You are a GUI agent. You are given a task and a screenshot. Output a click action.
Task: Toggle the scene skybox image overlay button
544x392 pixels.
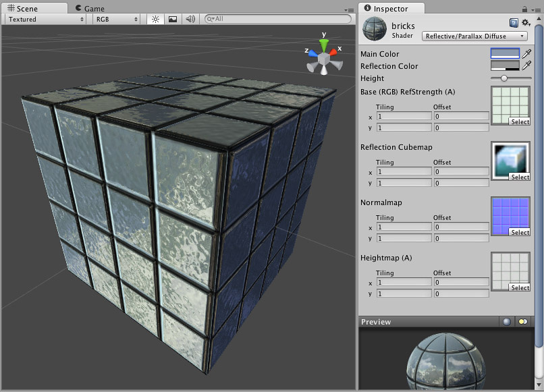(173, 20)
